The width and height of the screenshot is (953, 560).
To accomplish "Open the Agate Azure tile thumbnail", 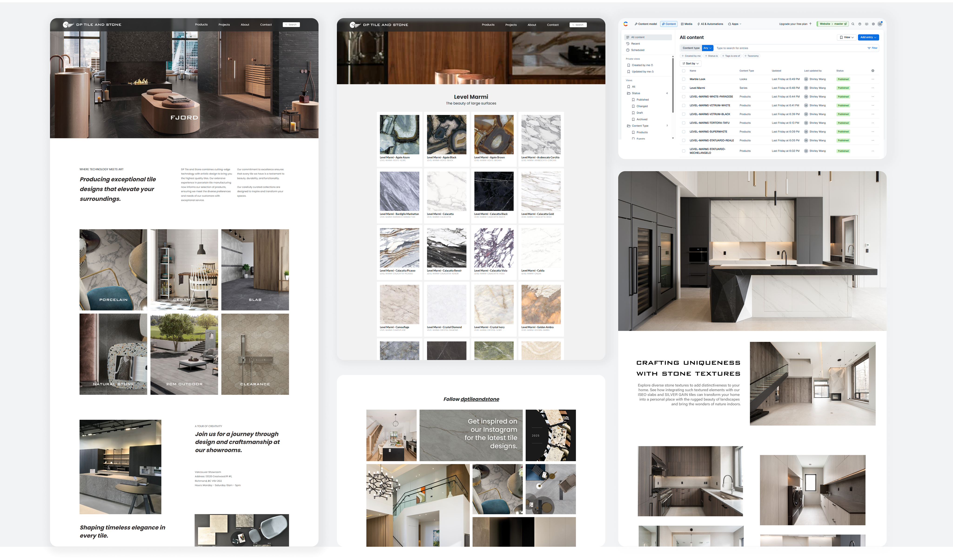I will pos(399,135).
